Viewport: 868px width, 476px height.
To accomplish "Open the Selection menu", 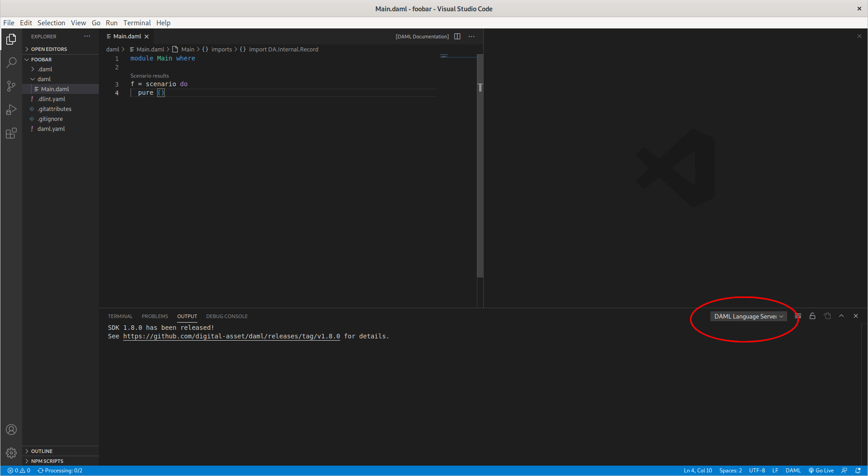I will (x=51, y=23).
